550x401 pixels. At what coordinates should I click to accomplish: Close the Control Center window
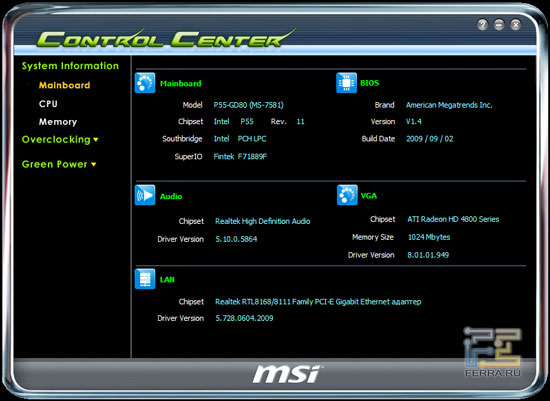[515, 25]
